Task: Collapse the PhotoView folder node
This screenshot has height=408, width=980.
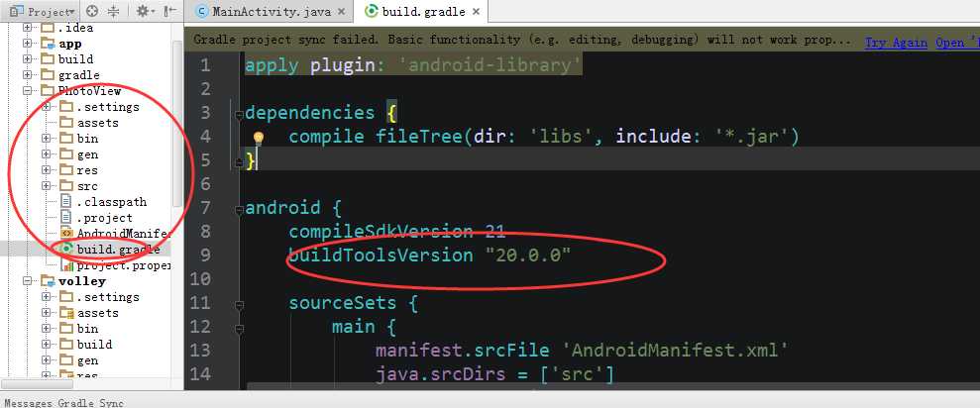Action: (27, 90)
